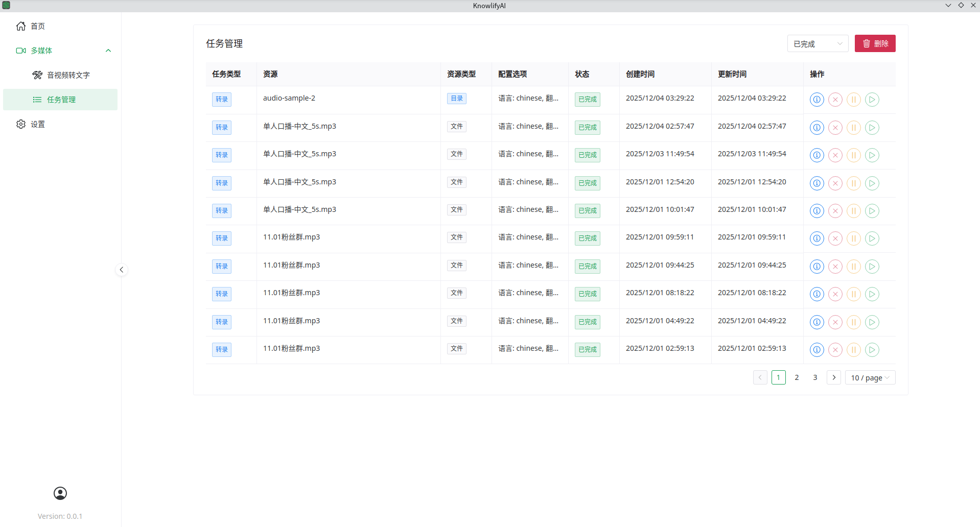Pause the task created at 09:59:11
The width and height of the screenshot is (980, 527).
click(x=853, y=238)
